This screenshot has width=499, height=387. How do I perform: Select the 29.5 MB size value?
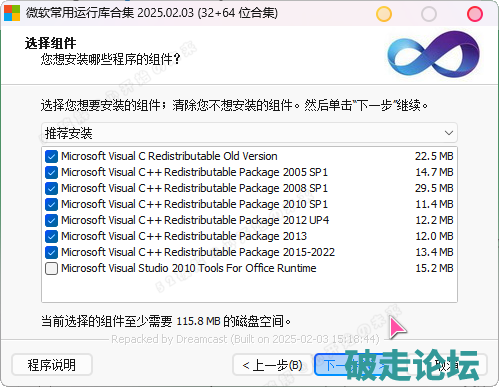click(434, 188)
